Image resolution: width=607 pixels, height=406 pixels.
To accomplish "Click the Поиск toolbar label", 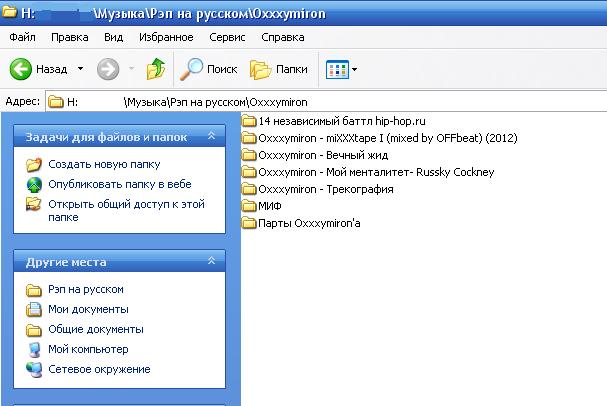I will [x=222, y=69].
